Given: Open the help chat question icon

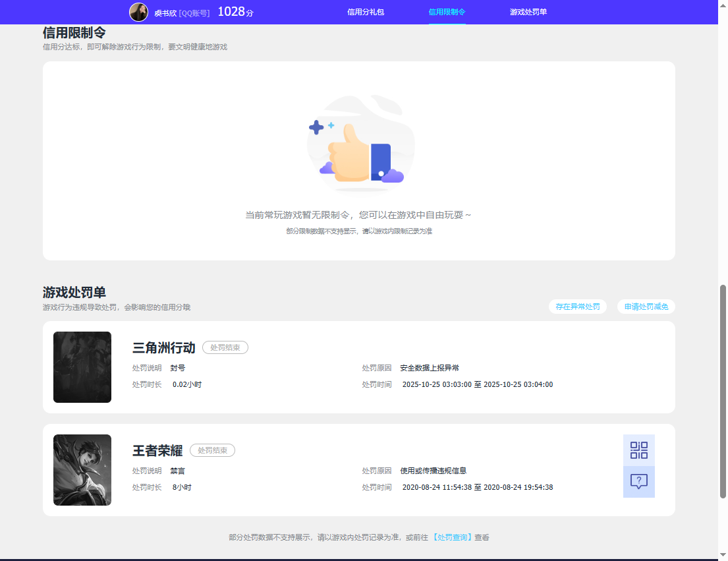Looking at the screenshot, I should click(x=639, y=482).
